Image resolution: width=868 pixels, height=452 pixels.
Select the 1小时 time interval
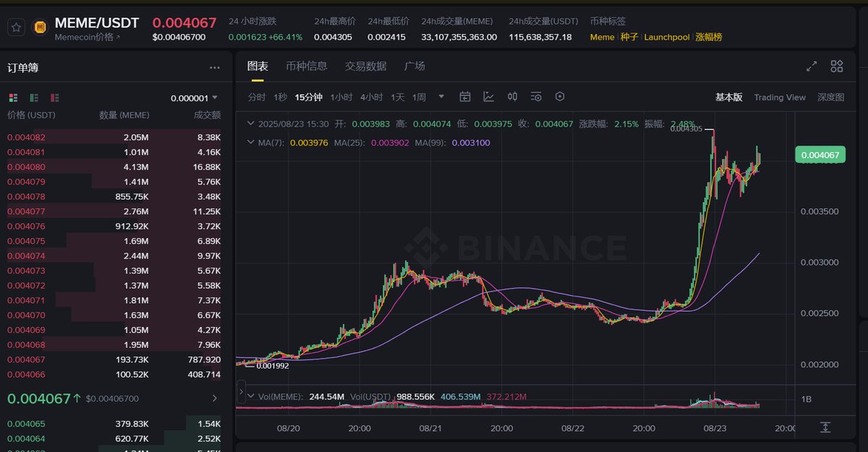[x=341, y=97]
